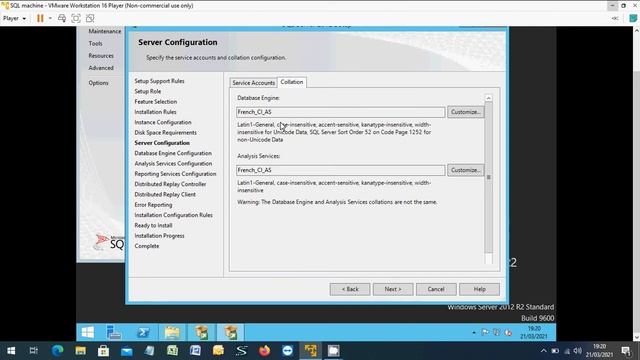Open the highlighted SQL setup box icon on guest taskbar

[x=231, y=332]
